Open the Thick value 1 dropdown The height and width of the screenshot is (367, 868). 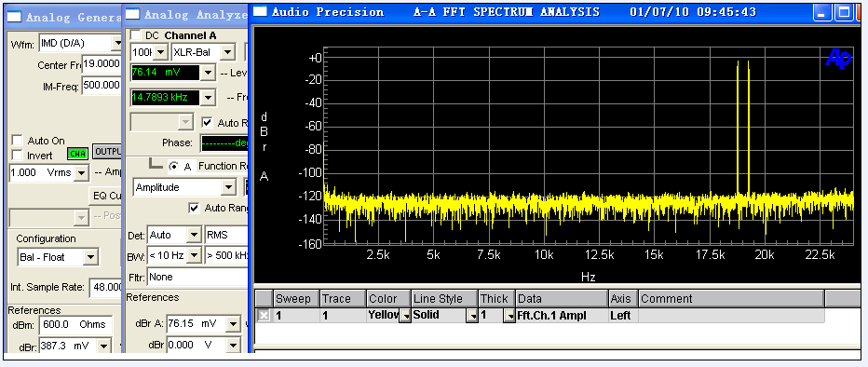point(509,316)
